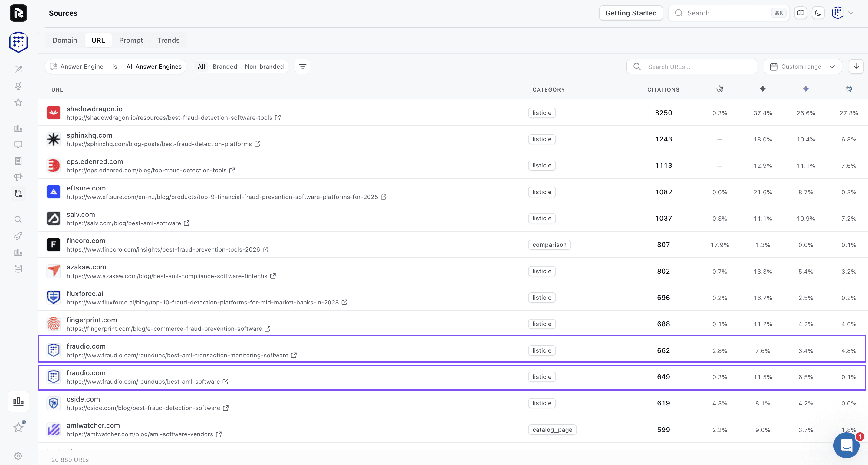Sort by the ChatGPT engine column icon
The width and height of the screenshot is (868, 465).
coord(720,89)
